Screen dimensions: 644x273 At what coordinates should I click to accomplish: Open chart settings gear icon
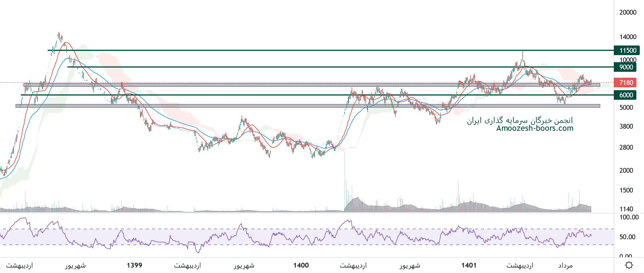coord(629,265)
